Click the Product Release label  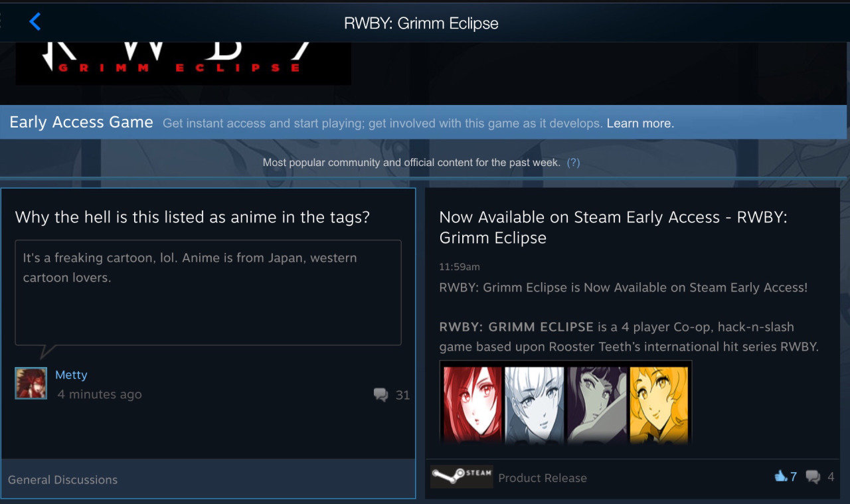click(x=543, y=478)
